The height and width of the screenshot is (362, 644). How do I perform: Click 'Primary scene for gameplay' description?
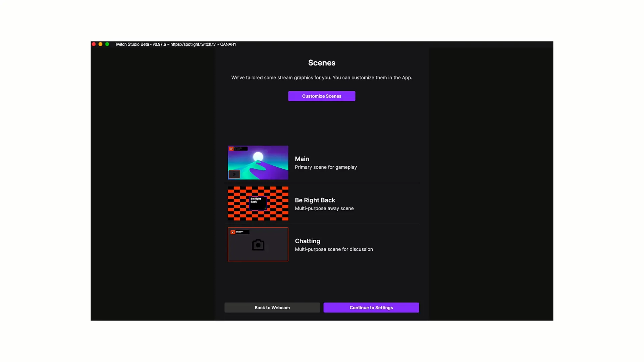[x=326, y=167]
